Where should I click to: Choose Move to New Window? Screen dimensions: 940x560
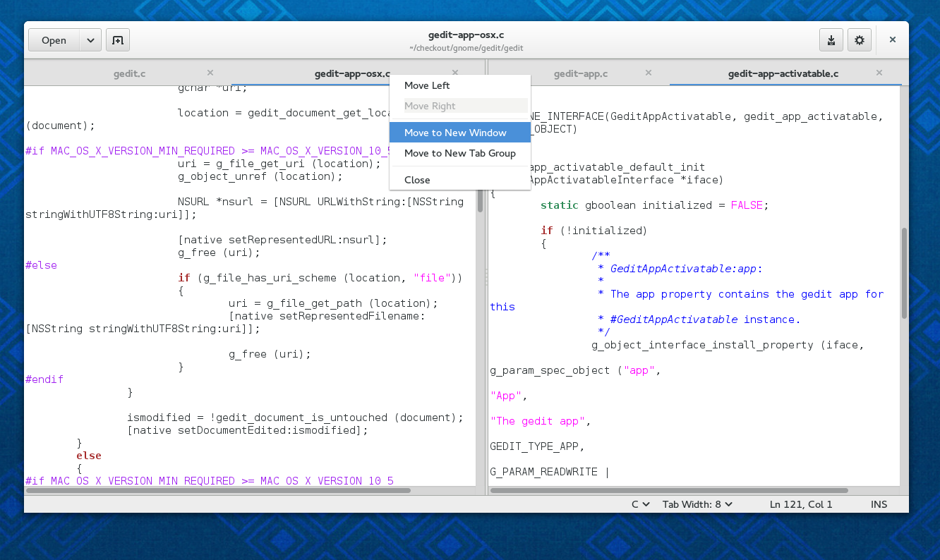459,133
